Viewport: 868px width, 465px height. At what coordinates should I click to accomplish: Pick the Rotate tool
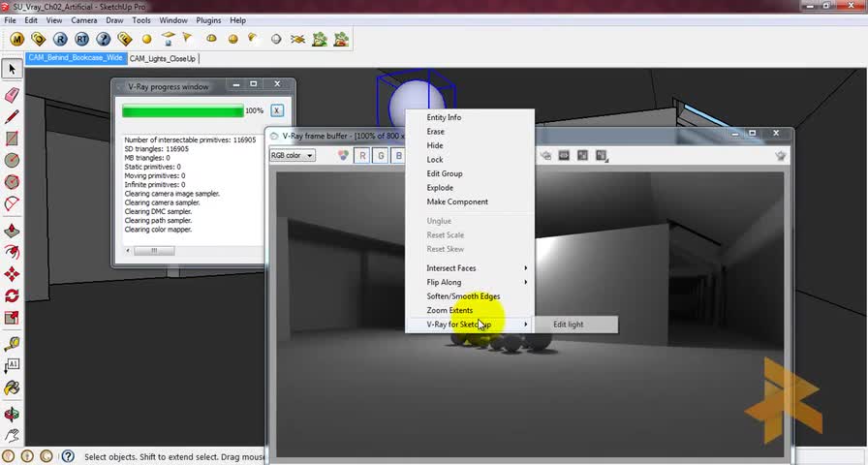[13, 295]
